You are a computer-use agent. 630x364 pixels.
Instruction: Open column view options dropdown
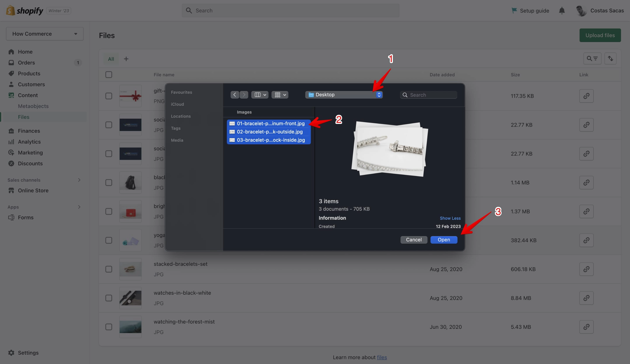coord(260,95)
